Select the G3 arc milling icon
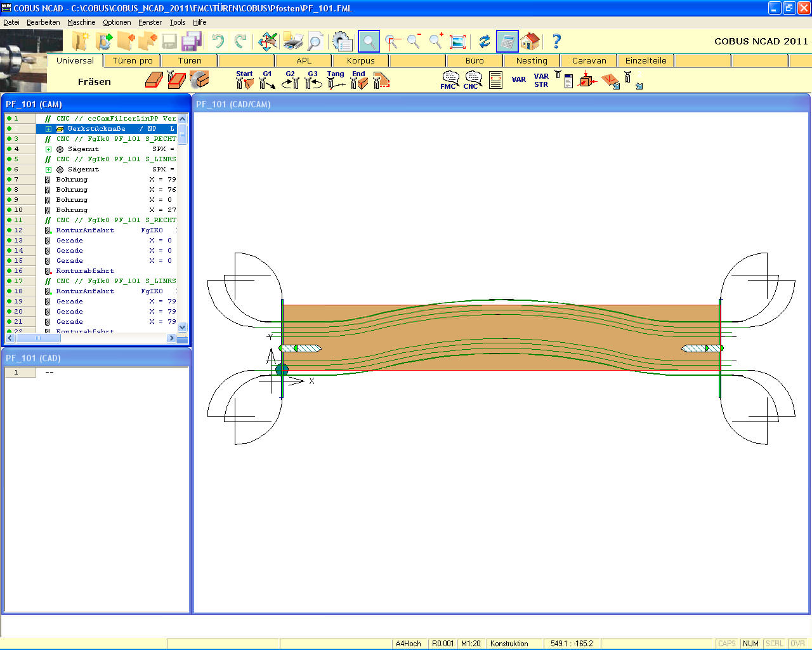 pyautogui.click(x=313, y=80)
